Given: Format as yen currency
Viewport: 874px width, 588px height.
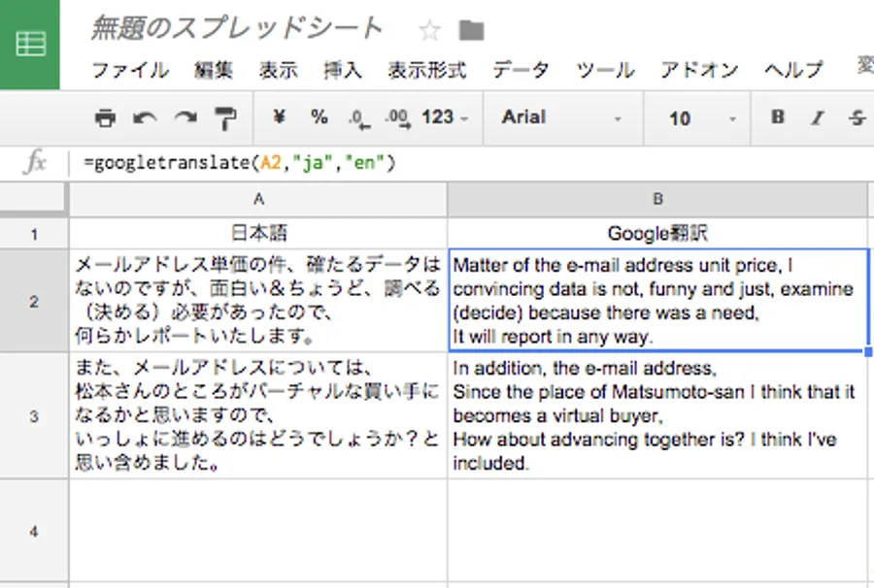Looking at the screenshot, I should click(280, 117).
